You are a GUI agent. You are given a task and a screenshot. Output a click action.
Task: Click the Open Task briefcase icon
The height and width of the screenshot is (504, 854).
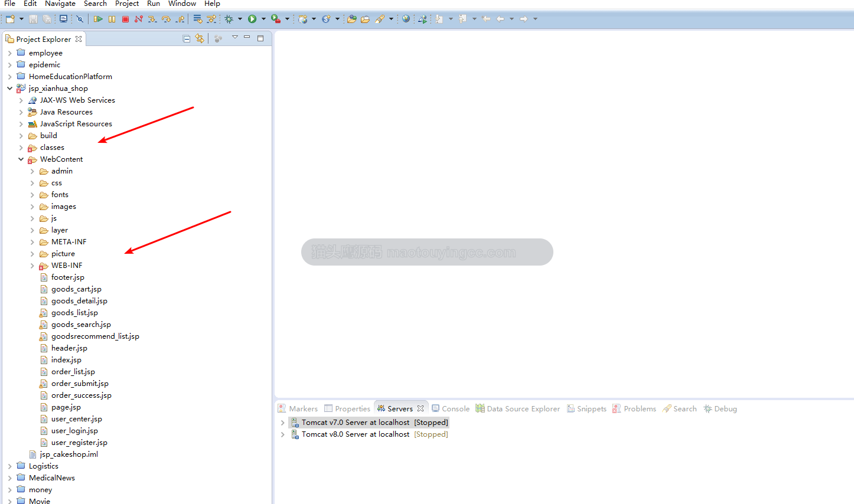point(365,19)
